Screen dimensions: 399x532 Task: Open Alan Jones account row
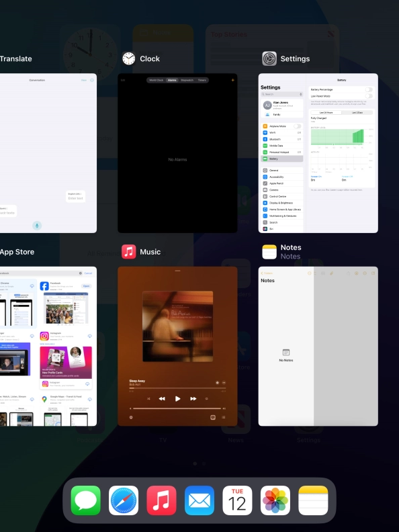pos(282,105)
